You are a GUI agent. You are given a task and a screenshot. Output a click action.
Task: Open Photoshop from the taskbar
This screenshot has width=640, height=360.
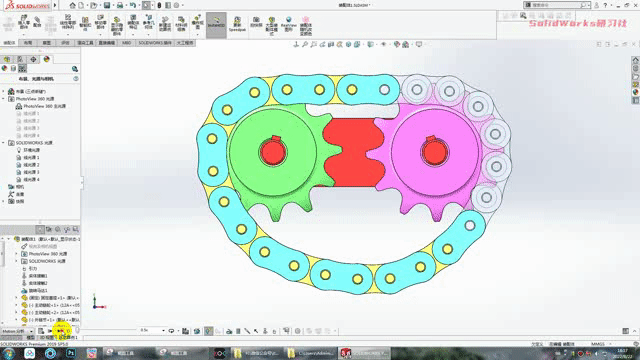[x=71, y=353]
